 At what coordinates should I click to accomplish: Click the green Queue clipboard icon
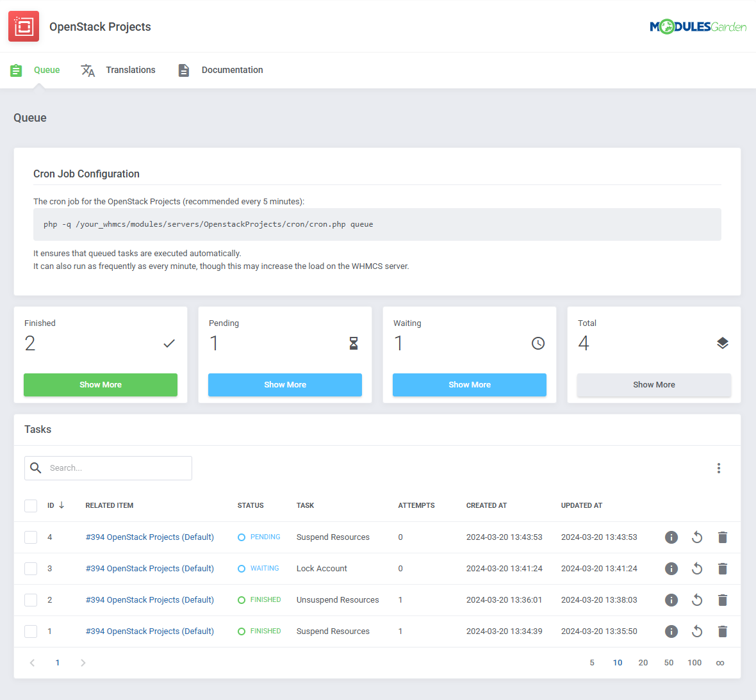16,70
